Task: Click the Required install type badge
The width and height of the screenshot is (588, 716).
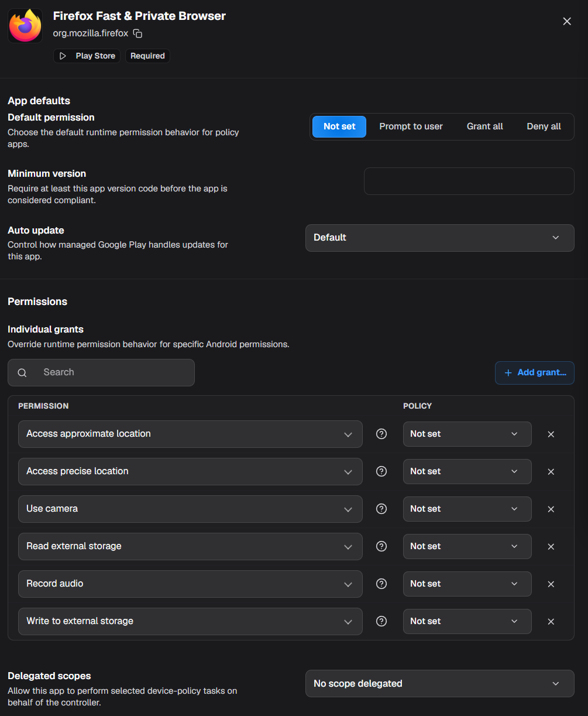Action: pyautogui.click(x=147, y=56)
